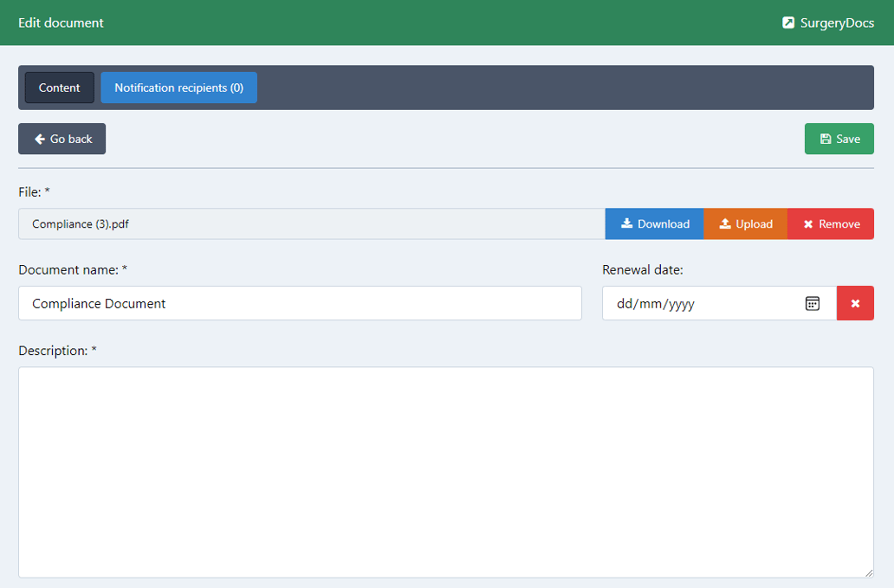
Task: Click the external link icon beside SurgeryDocs
Action: click(x=788, y=23)
